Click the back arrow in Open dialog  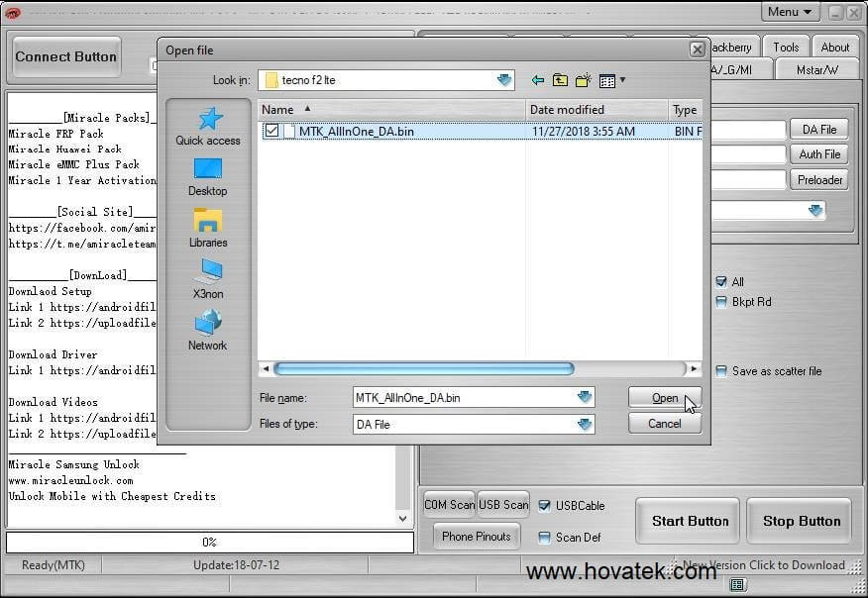point(536,80)
